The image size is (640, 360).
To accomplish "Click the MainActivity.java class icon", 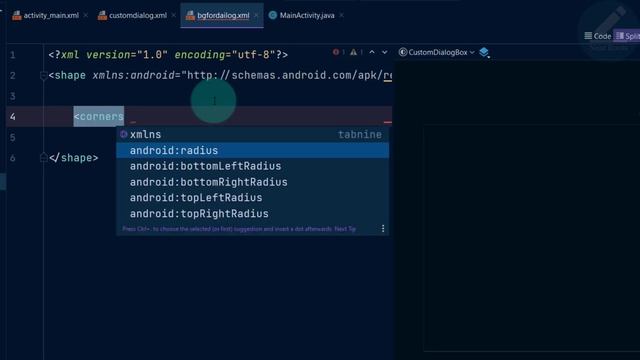I will click(273, 16).
